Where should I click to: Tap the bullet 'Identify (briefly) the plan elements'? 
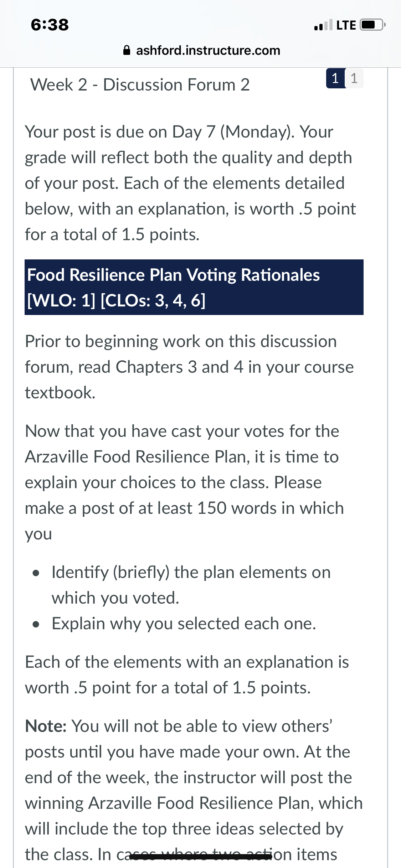[x=191, y=585]
